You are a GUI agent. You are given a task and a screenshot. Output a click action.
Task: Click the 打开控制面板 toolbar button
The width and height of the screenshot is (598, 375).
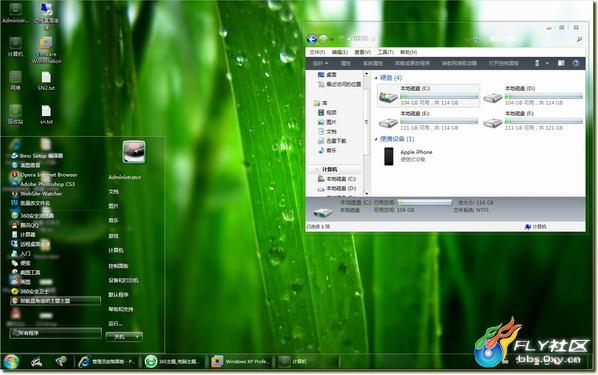(503, 63)
